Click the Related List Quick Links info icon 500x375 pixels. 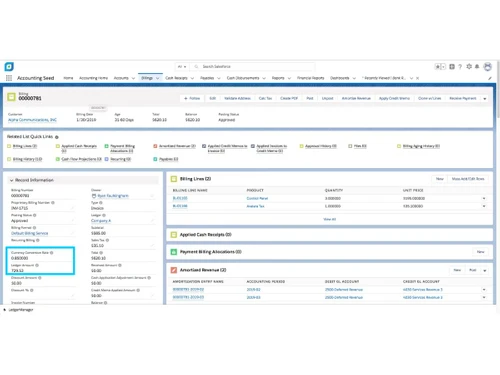tap(57, 137)
